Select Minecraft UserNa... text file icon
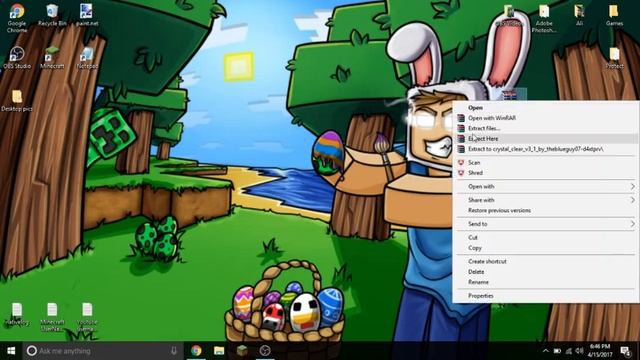 coord(52,317)
